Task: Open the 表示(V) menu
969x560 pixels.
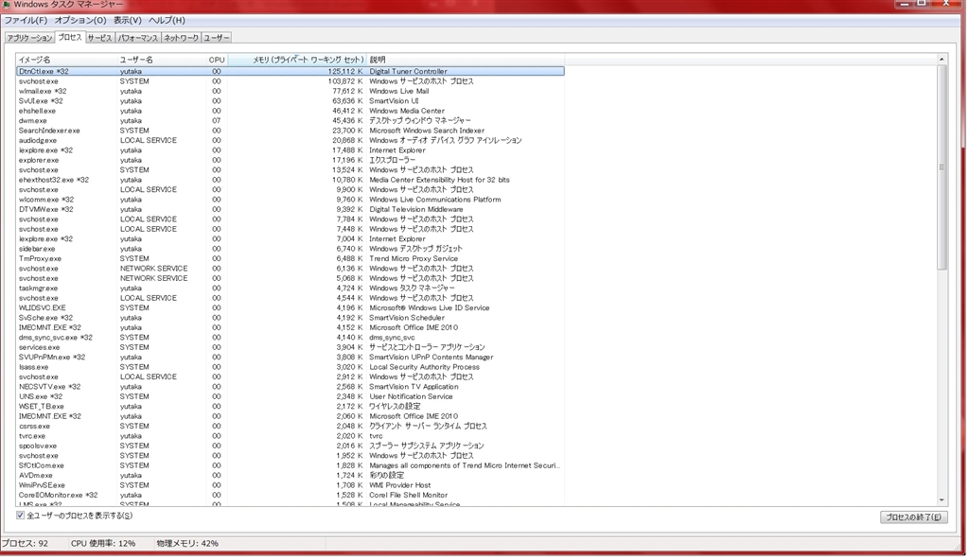Action: [127, 20]
